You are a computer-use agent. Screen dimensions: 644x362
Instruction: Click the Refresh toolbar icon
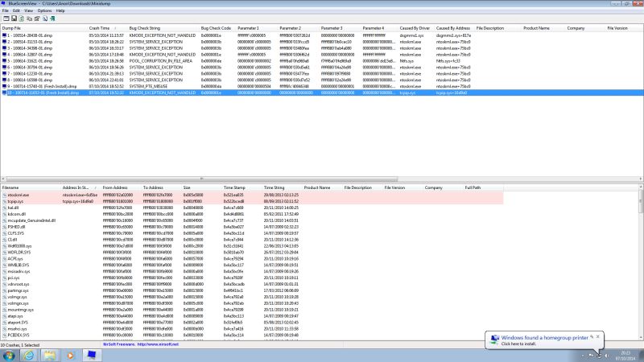tap(22, 19)
